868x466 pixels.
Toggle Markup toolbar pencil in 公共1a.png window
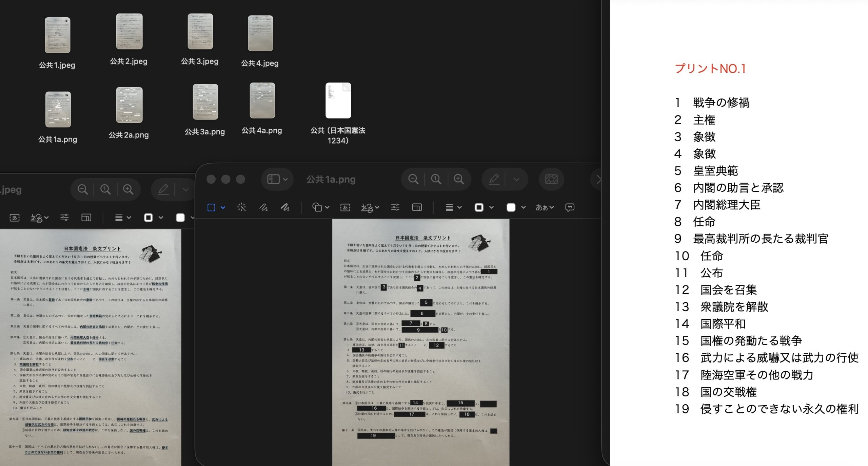click(x=494, y=179)
